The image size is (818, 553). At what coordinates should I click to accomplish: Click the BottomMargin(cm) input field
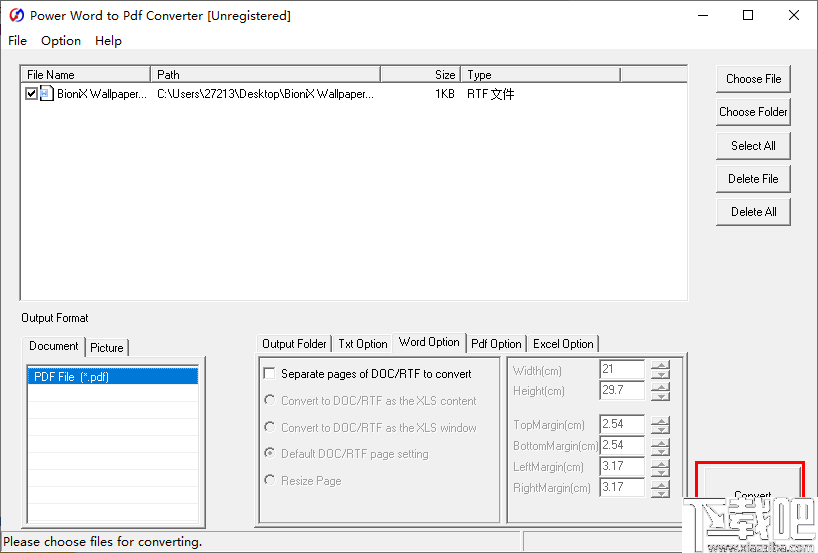(622, 445)
